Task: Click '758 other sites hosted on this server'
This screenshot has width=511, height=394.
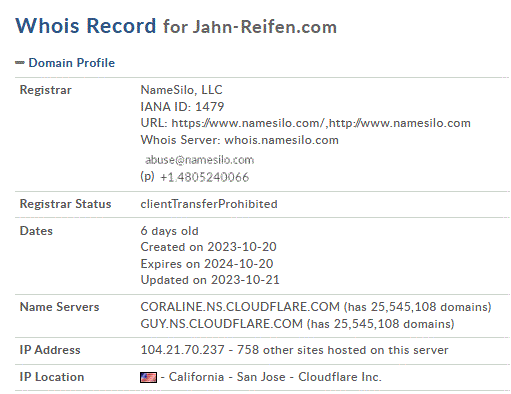Action: tap(343, 350)
